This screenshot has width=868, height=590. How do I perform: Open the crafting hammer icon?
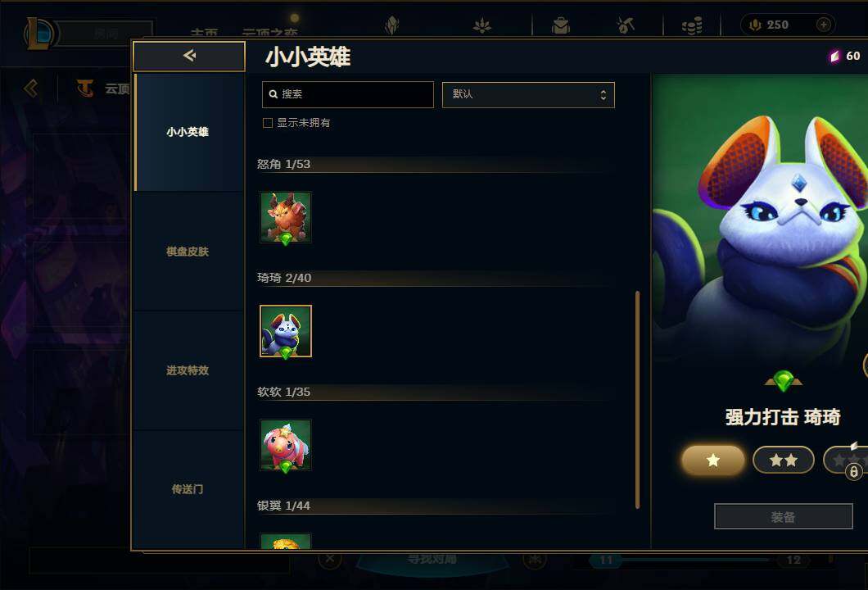pos(626,25)
